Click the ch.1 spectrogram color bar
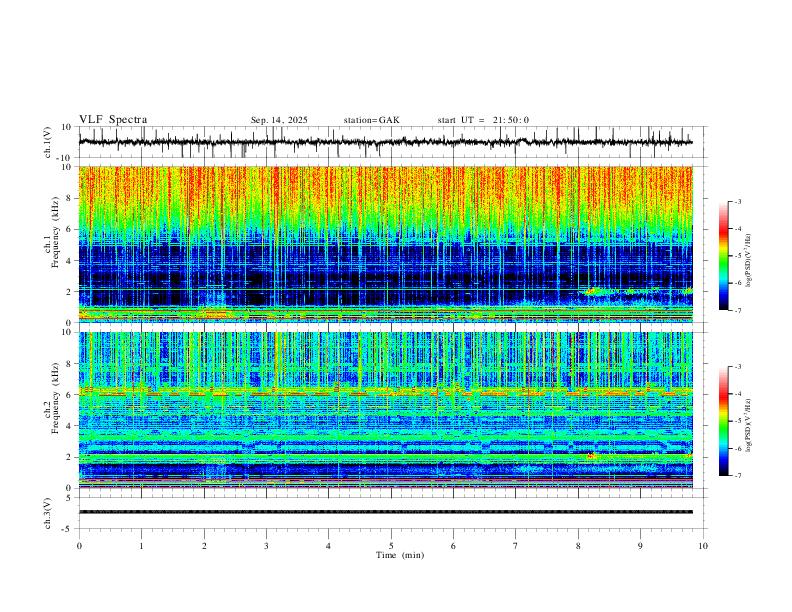The height and width of the screenshot is (612, 792). pyautogui.click(x=723, y=256)
